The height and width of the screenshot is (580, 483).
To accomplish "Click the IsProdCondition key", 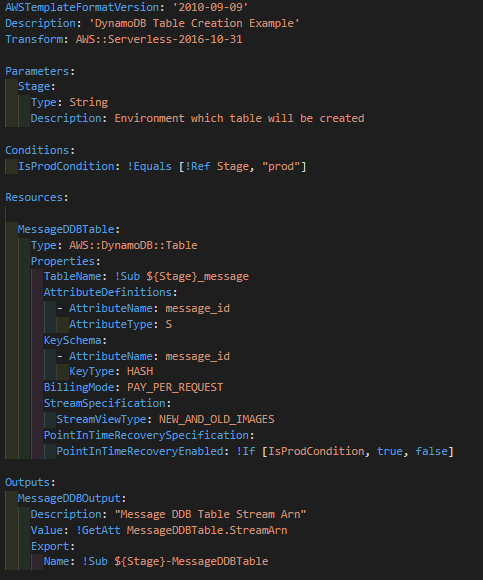I will 66,166.
